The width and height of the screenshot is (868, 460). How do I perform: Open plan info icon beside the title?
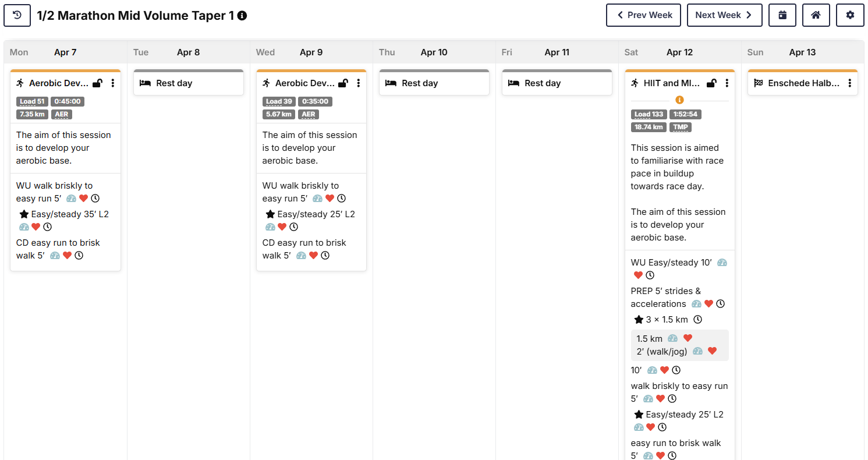[x=242, y=16]
